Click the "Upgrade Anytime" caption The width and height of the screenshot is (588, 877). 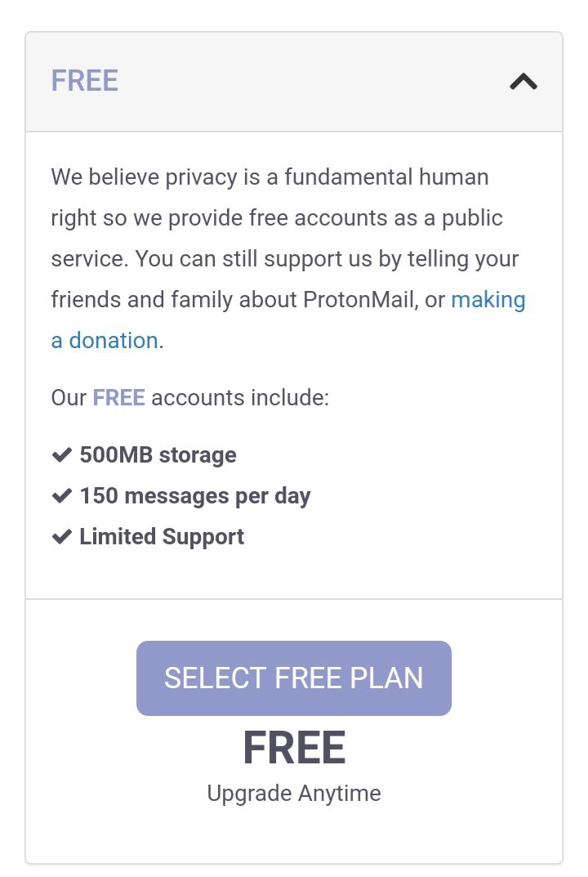pyautogui.click(x=294, y=794)
